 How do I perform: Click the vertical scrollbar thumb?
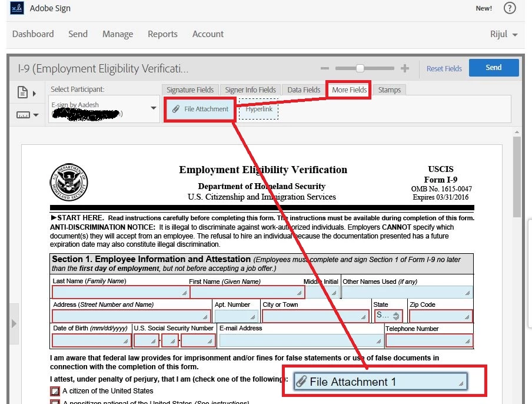(x=517, y=177)
